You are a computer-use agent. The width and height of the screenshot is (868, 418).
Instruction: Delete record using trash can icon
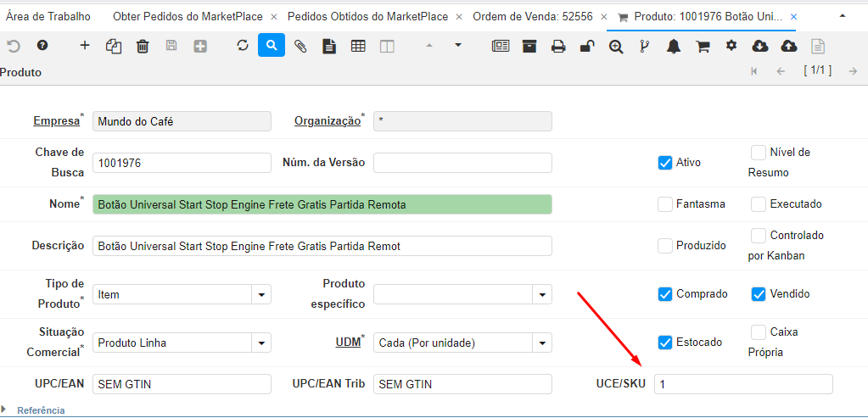click(143, 46)
